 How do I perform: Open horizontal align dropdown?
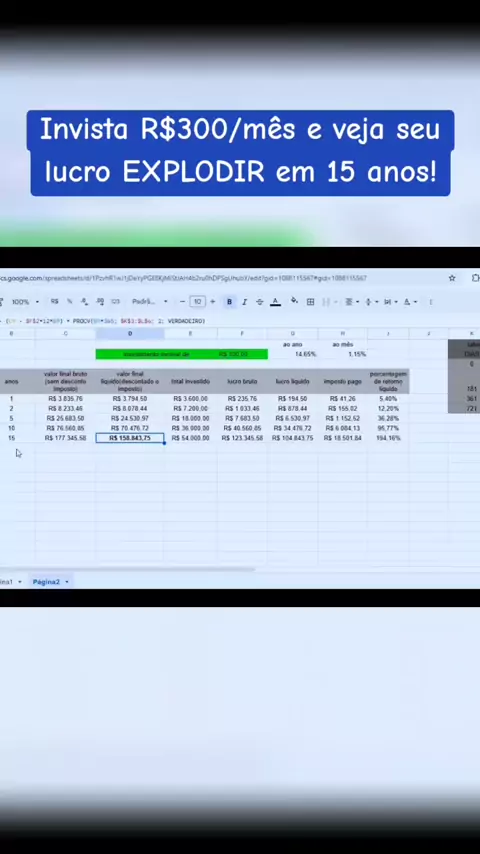(x=351, y=302)
